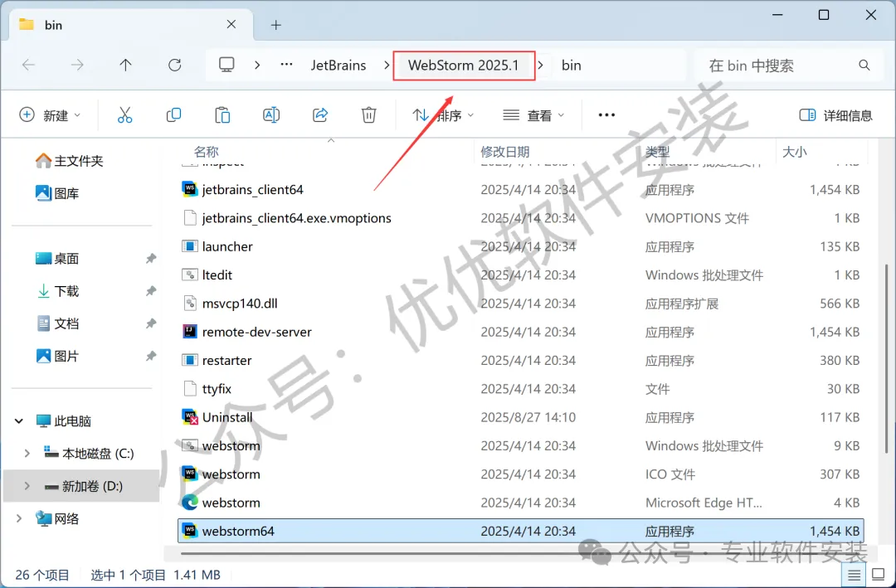Select webstorm ICO file row

click(520, 474)
